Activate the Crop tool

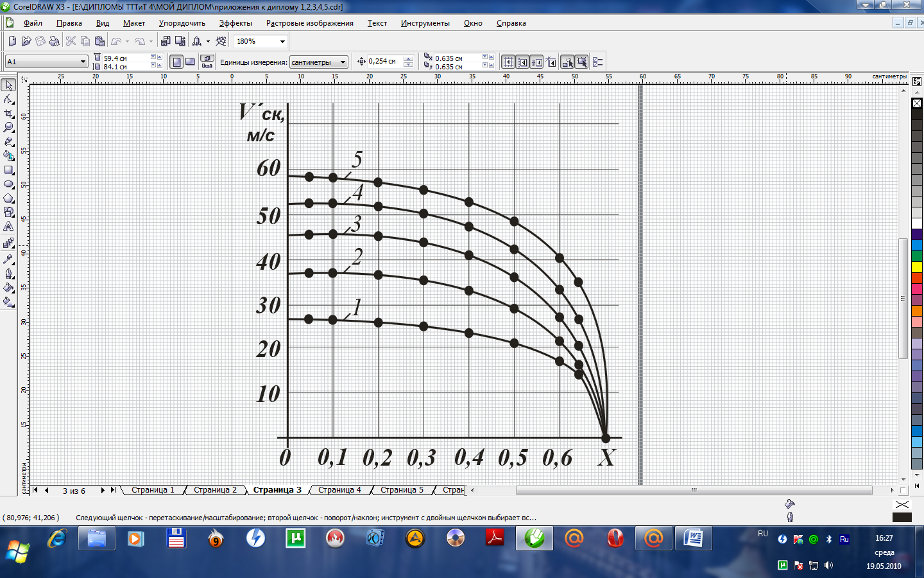tap(9, 113)
